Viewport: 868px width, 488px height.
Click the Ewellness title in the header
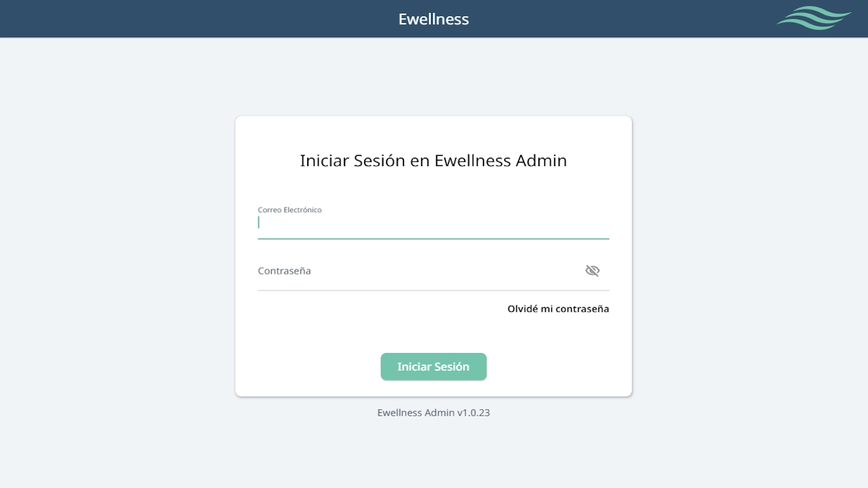tap(433, 19)
